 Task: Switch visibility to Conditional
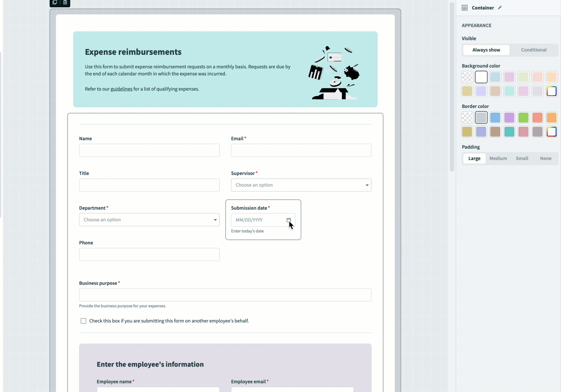(x=534, y=50)
